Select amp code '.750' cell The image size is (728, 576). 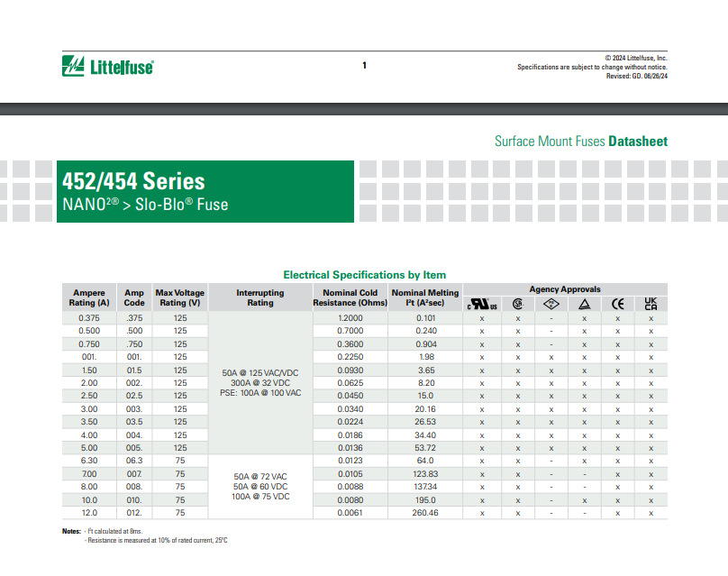[134, 344]
